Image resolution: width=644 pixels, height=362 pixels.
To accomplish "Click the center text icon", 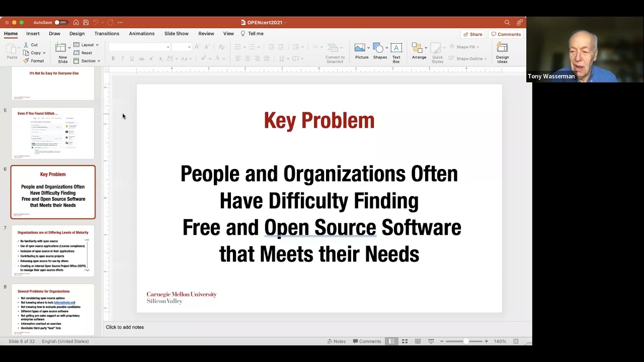I will 248,58.
